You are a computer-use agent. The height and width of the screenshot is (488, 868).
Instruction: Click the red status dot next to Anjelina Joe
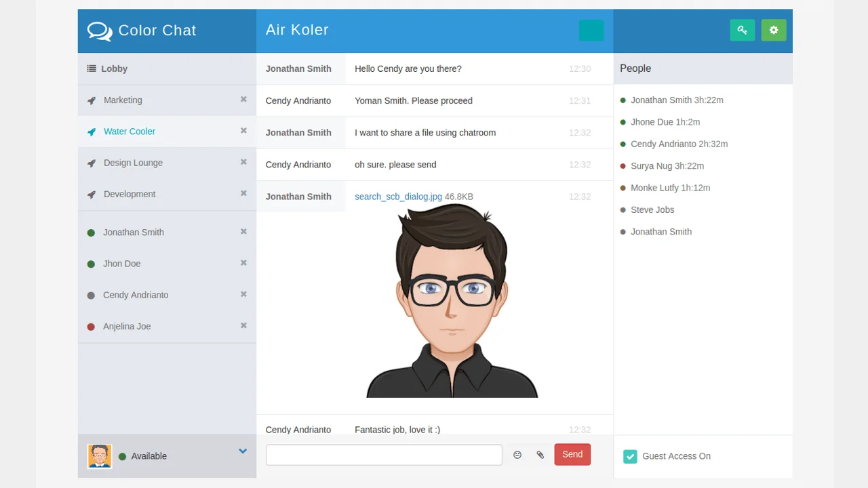pyautogui.click(x=91, y=326)
